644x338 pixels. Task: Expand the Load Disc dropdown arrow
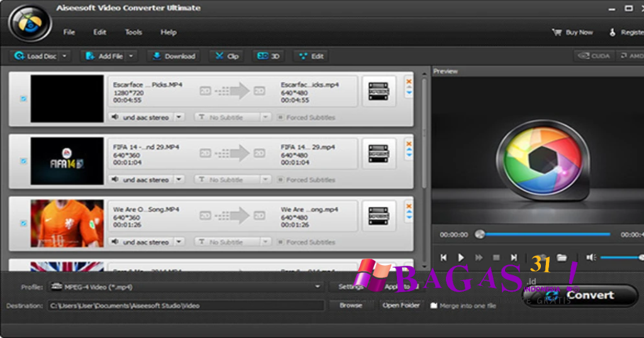coord(65,56)
